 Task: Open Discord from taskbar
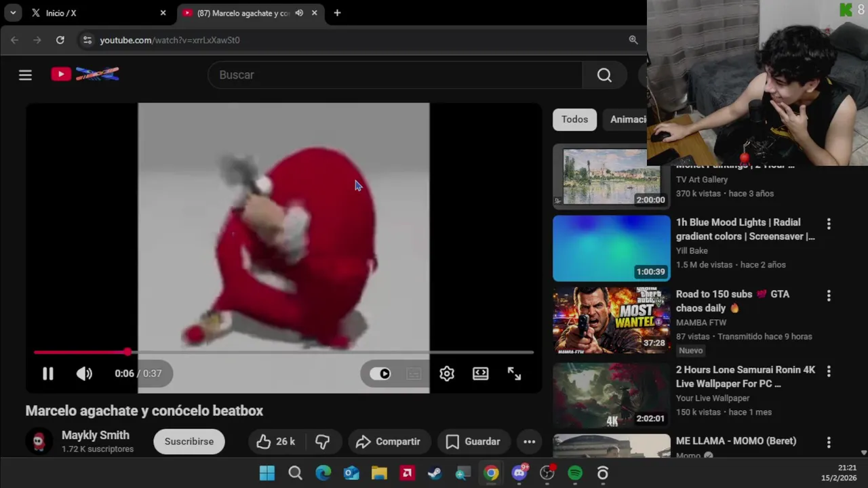519,473
